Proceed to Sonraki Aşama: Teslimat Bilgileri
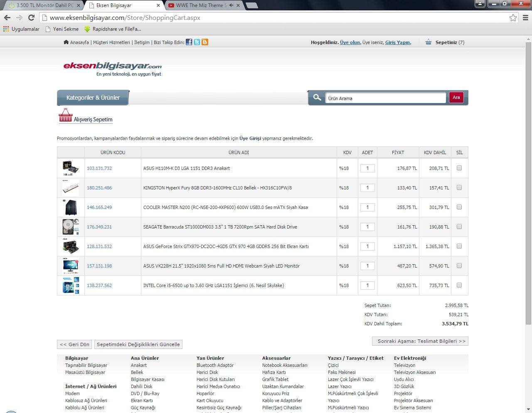532x413 pixels. (x=420, y=341)
